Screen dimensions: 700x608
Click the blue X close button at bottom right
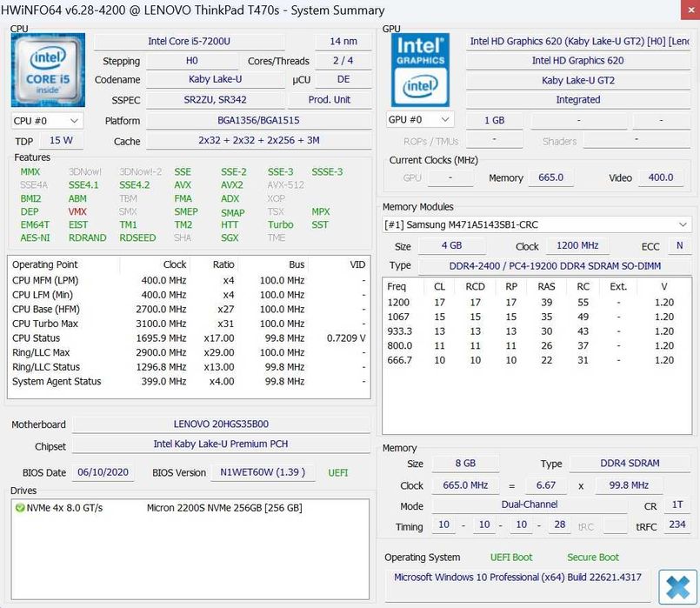tap(677, 586)
